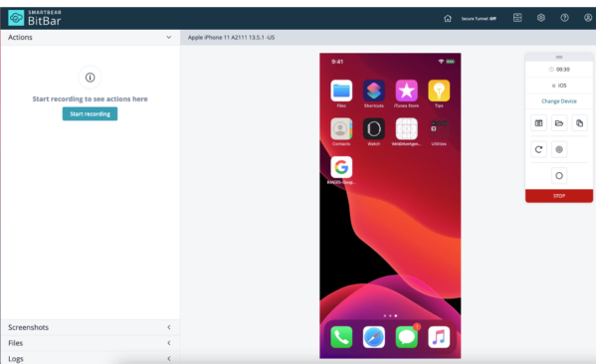Open Safari in iPhone dock
596x364 pixels.
pos(374,337)
